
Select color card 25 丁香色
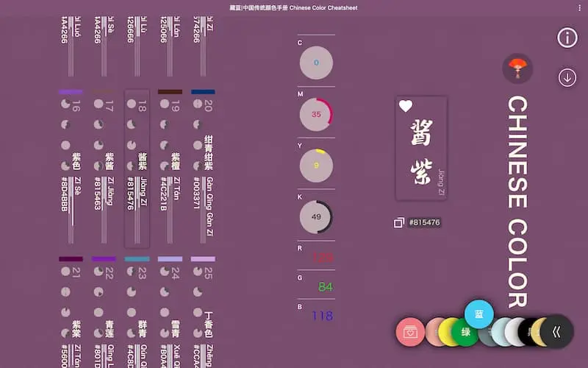pyautogui.click(x=203, y=312)
